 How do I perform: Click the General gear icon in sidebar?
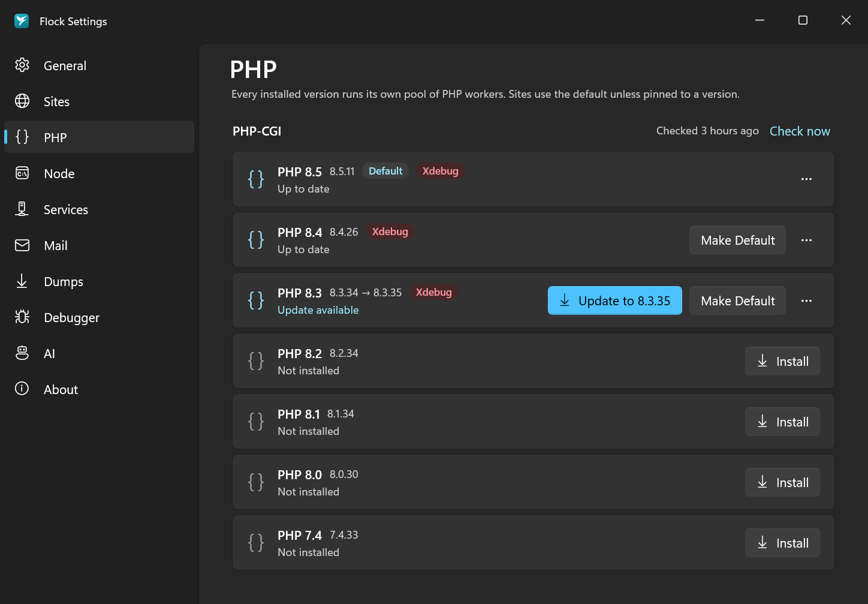tap(22, 65)
